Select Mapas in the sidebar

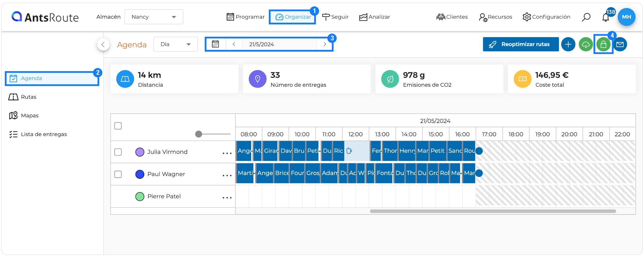click(24, 116)
